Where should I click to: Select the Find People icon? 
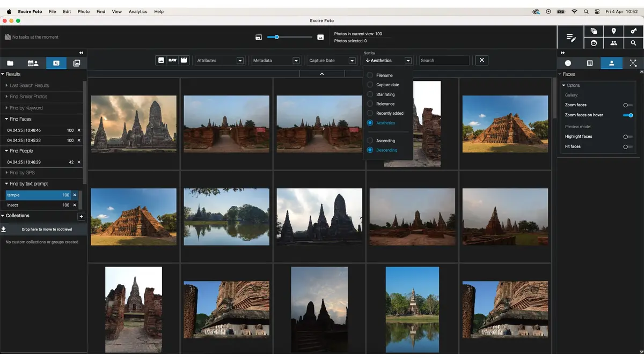coord(614,43)
